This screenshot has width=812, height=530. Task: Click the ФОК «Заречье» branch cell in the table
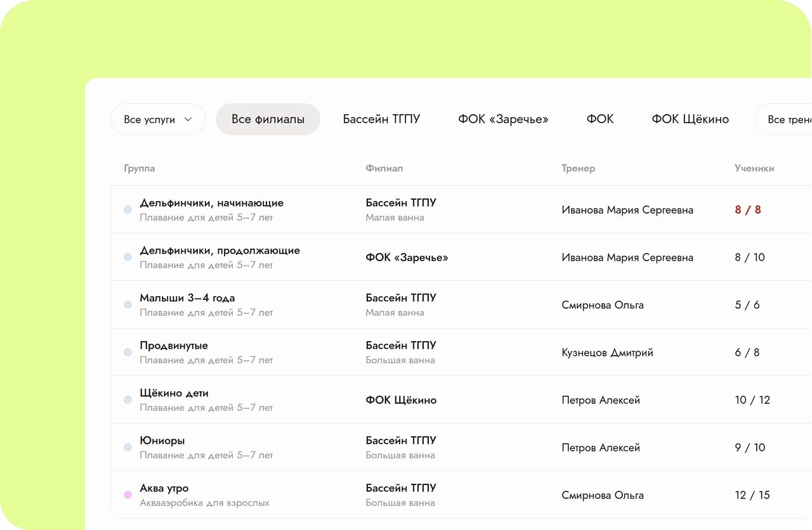click(x=407, y=257)
